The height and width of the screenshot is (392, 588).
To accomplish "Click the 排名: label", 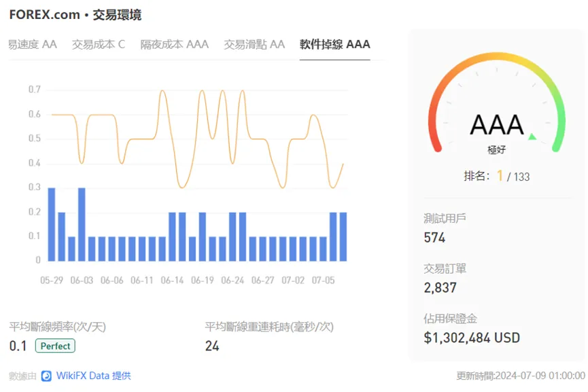I will click(x=477, y=176).
